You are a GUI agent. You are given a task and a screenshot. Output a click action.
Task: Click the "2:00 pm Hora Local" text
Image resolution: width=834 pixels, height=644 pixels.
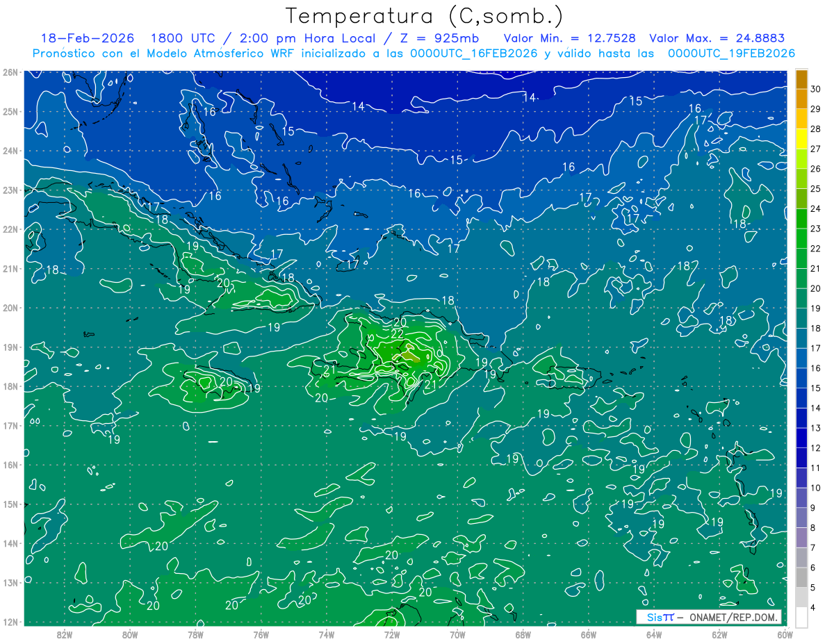pyautogui.click(x=306, y=38)
